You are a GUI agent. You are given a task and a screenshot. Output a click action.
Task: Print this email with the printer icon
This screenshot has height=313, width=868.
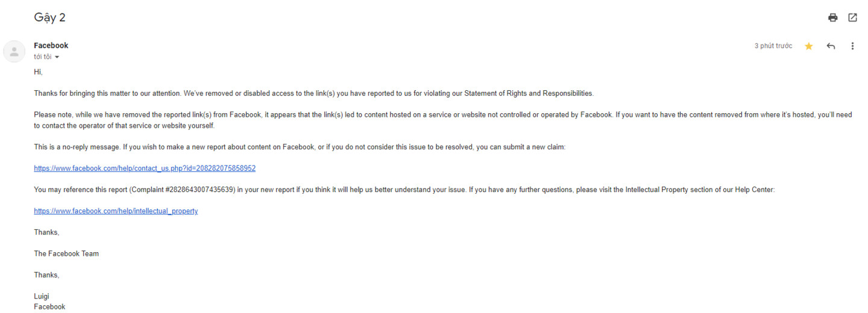[832, 17]
